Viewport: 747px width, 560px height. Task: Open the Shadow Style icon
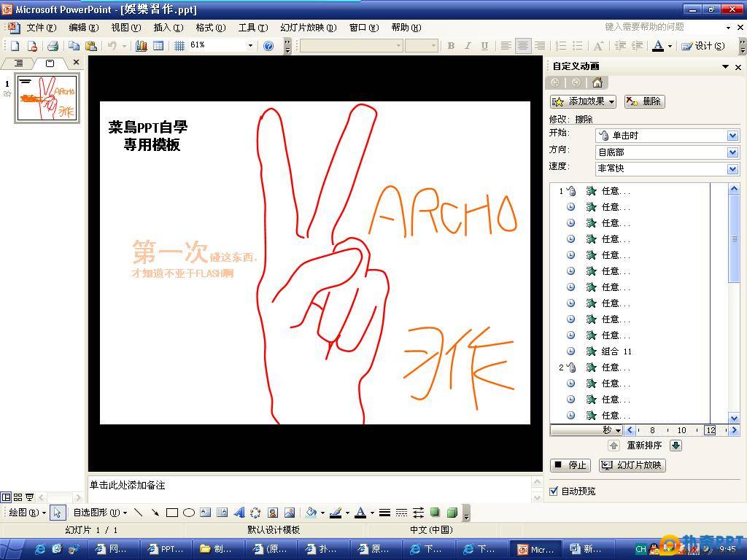point(435,513)
